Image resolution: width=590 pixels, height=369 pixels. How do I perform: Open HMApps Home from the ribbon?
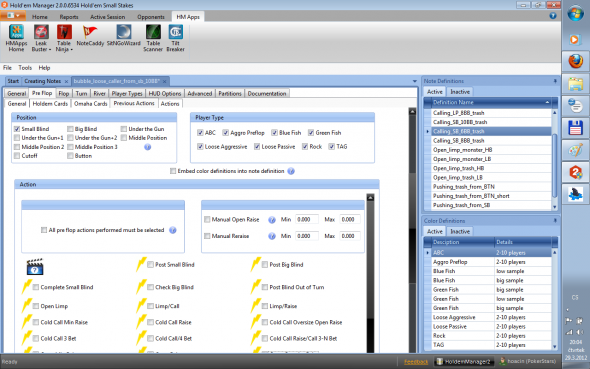point(16,38)
